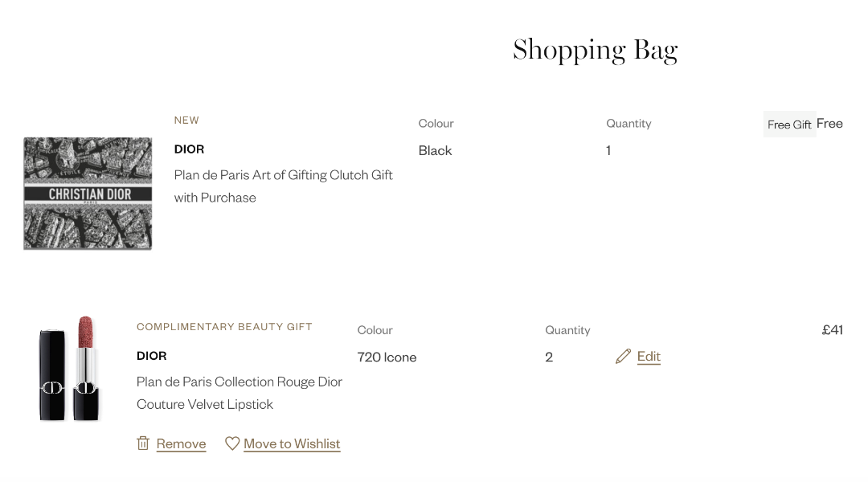
Task: Click the Black colour value for the clutch
Action: 435,151
